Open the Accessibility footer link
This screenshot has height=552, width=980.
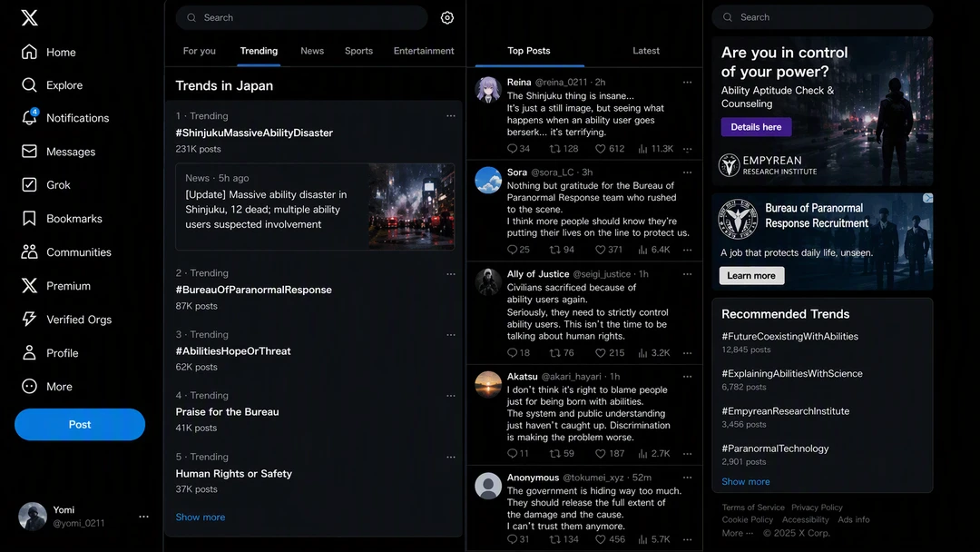(x=805, y=519)
